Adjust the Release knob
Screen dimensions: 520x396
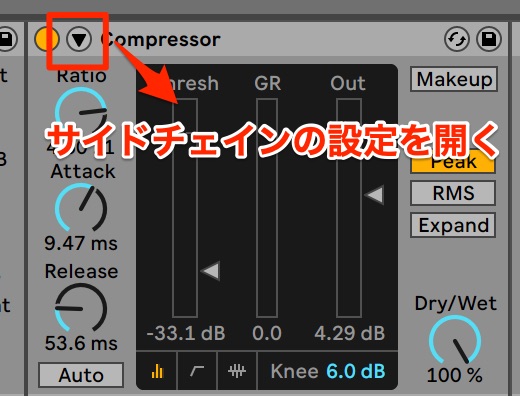(x=81, y=308)
